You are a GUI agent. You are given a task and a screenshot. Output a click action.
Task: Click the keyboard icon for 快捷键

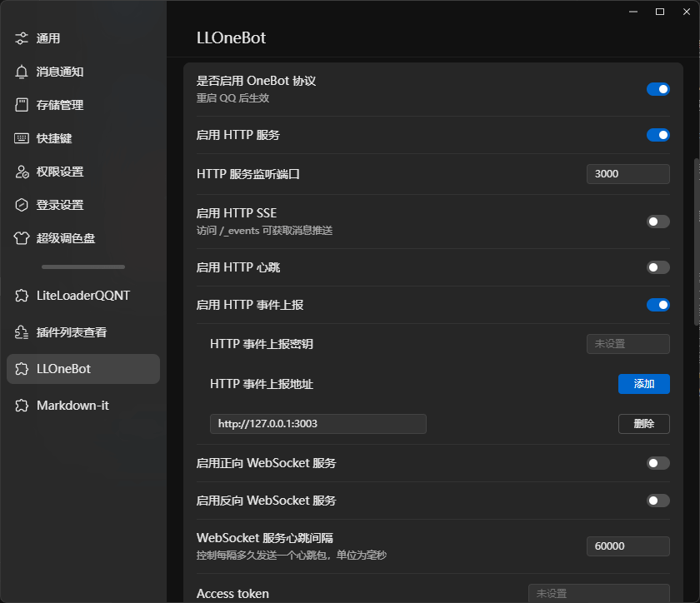click(x=22, y=138)
